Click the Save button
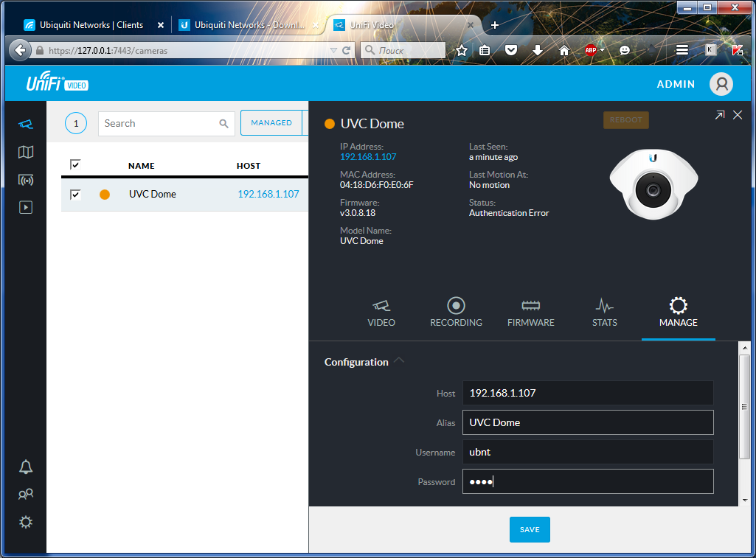Image resolution: width=756 pixels, height=558 pixels. click(530, 529)
